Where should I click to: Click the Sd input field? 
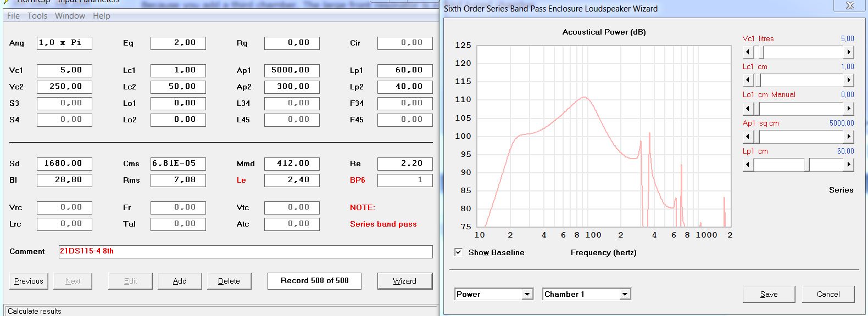64,163
